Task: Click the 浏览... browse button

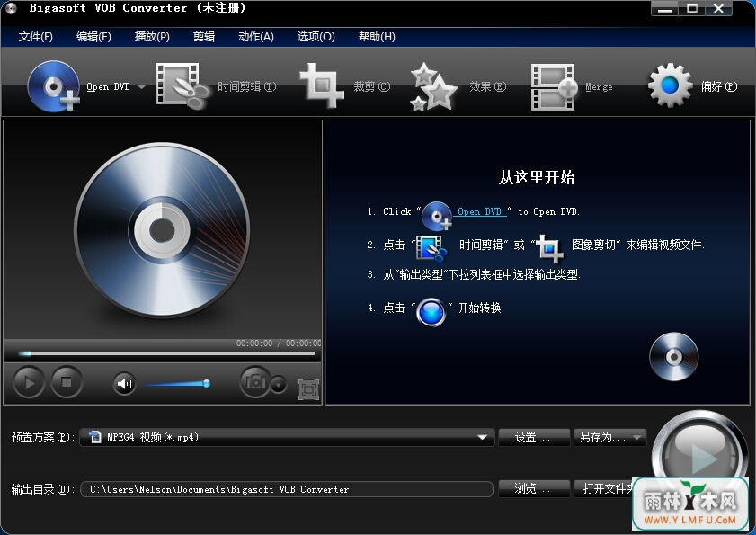Action: point(534,488)
